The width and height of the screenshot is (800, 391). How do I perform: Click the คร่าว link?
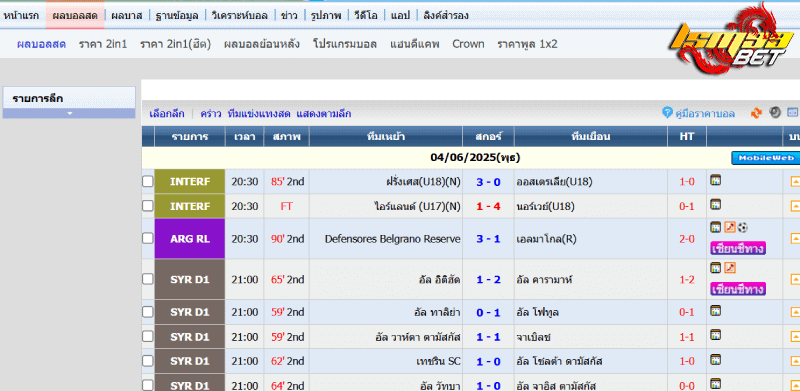211,114
